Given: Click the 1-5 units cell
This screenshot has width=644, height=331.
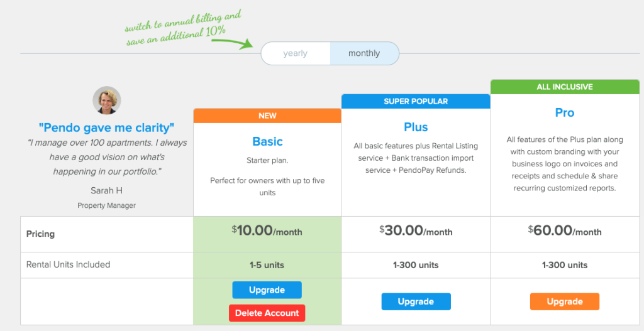Looking at the screenshot, I should [x=267, y=265].
